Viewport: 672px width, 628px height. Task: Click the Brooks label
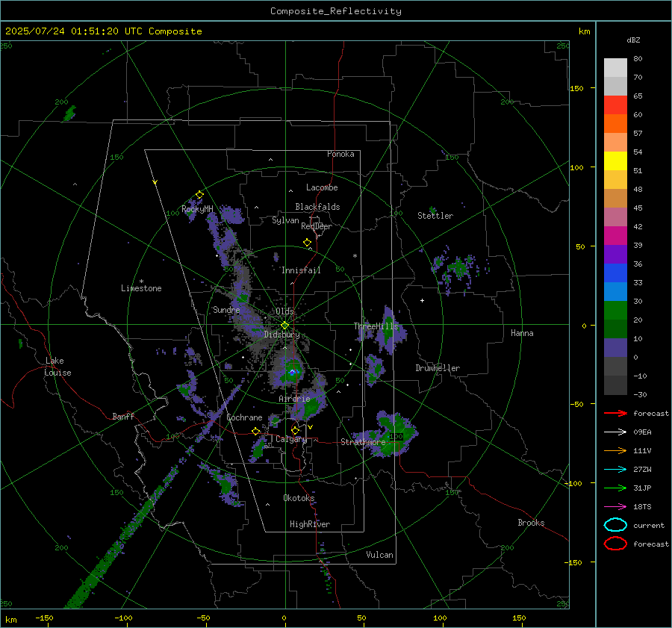[531, 523]
